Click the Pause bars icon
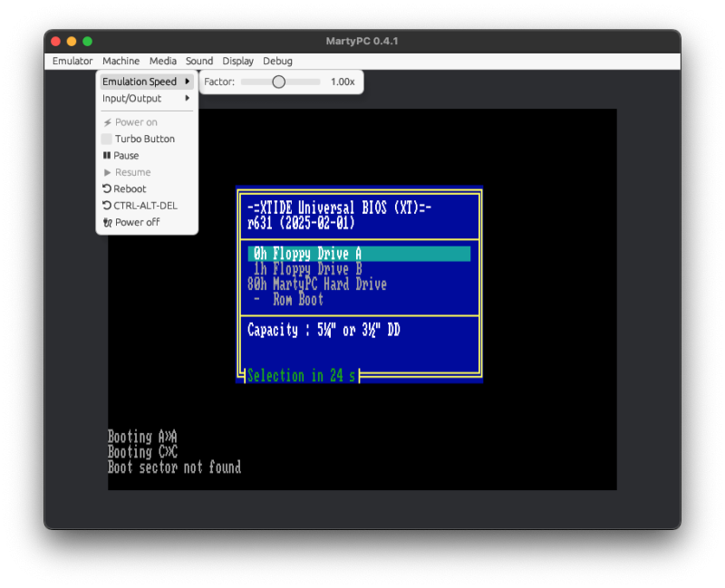The image size is (725, 588). point(107,155)
